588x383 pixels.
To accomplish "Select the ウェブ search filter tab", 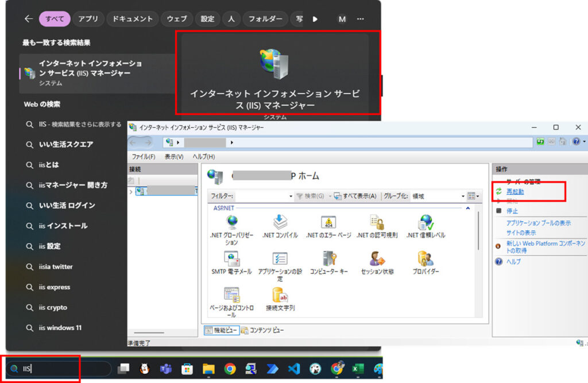I will [177, 19].
